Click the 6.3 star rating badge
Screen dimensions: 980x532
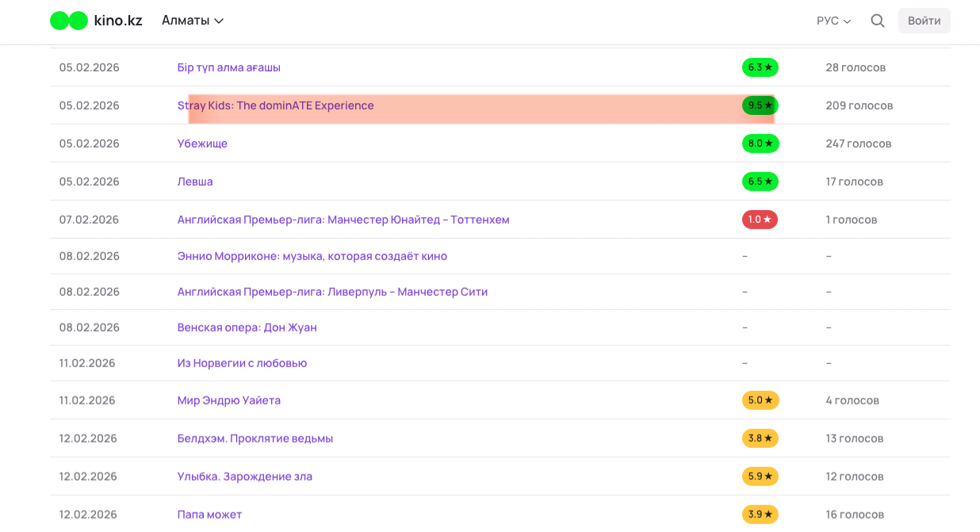coord(760,67)
